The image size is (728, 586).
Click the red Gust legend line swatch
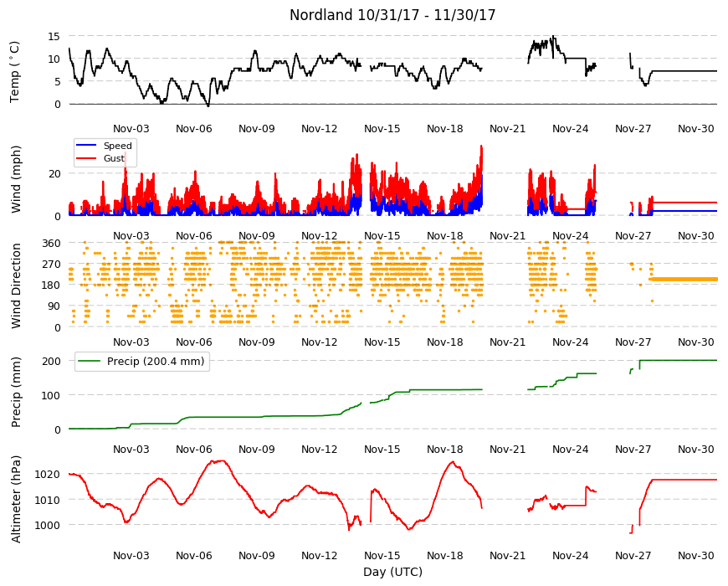pyautogui.click(x=86, y=158)
